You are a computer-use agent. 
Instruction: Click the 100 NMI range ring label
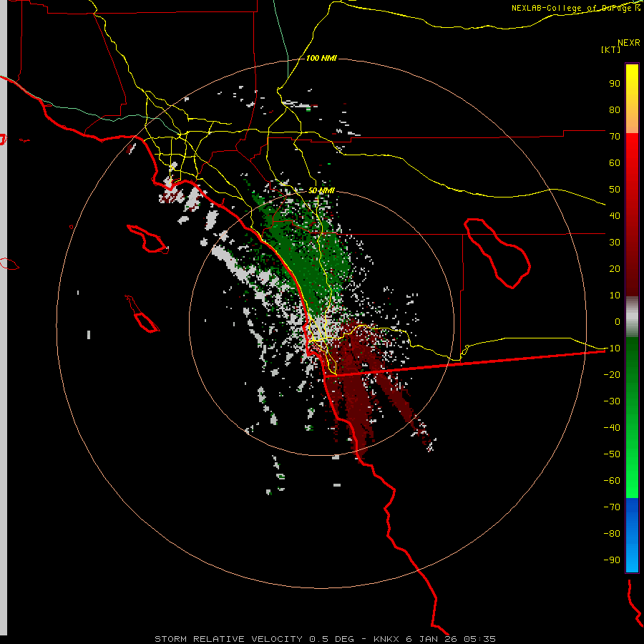[321, 58]
